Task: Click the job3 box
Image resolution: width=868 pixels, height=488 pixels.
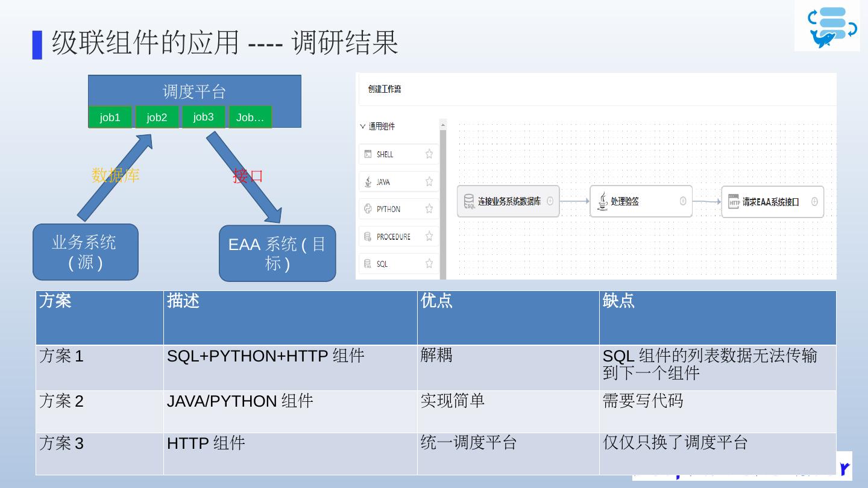Action: point(203,117)
